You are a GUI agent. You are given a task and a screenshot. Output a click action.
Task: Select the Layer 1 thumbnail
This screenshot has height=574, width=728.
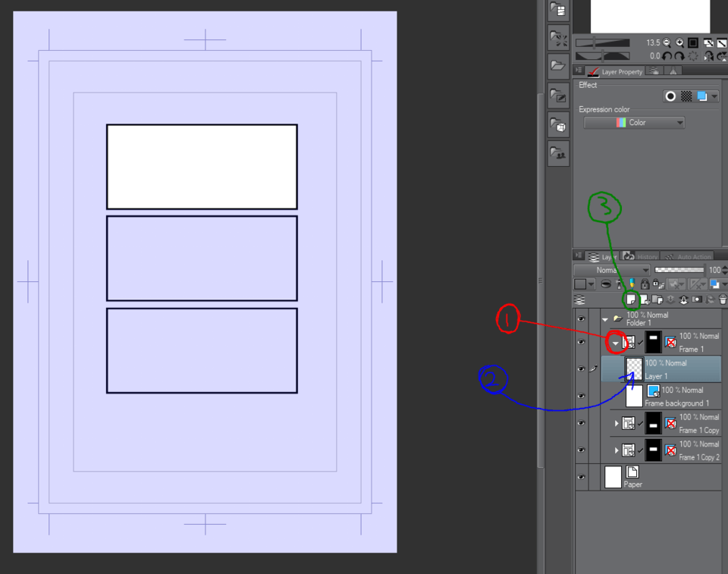coord(634,369)
